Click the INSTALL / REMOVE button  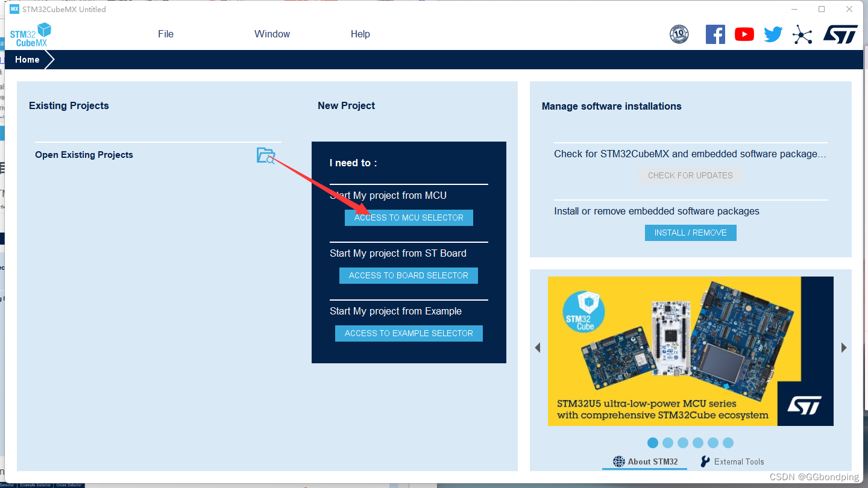click(x=690, y=233)
